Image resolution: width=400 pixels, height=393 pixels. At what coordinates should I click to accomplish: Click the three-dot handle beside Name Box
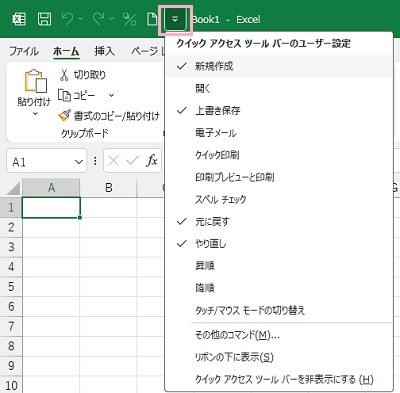pyautogui.click(x=95, y=161)
